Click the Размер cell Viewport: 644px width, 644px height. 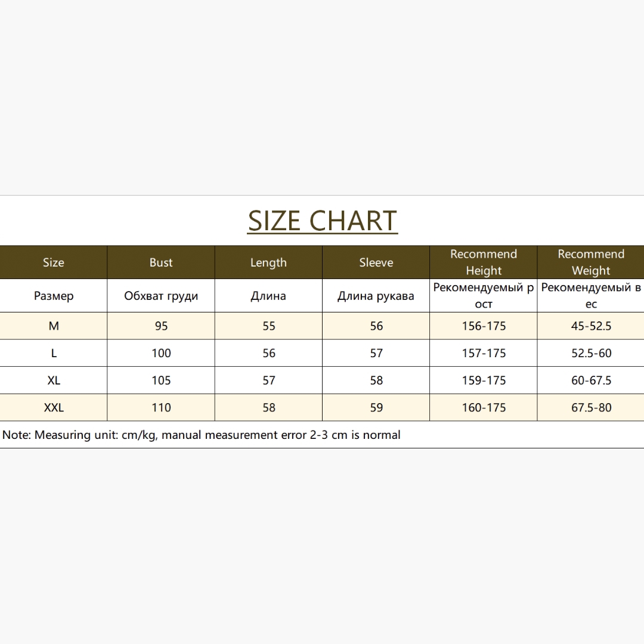coord(54,296)
